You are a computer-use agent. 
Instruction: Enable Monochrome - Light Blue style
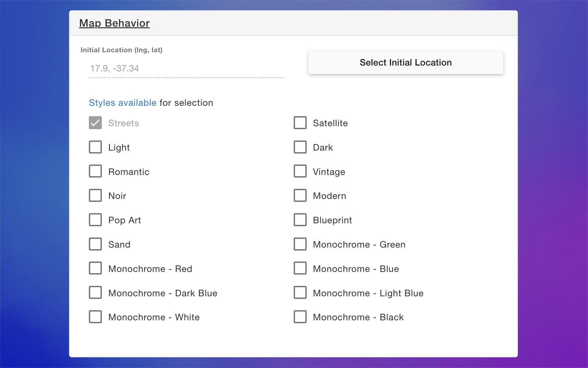pos(300,293)
